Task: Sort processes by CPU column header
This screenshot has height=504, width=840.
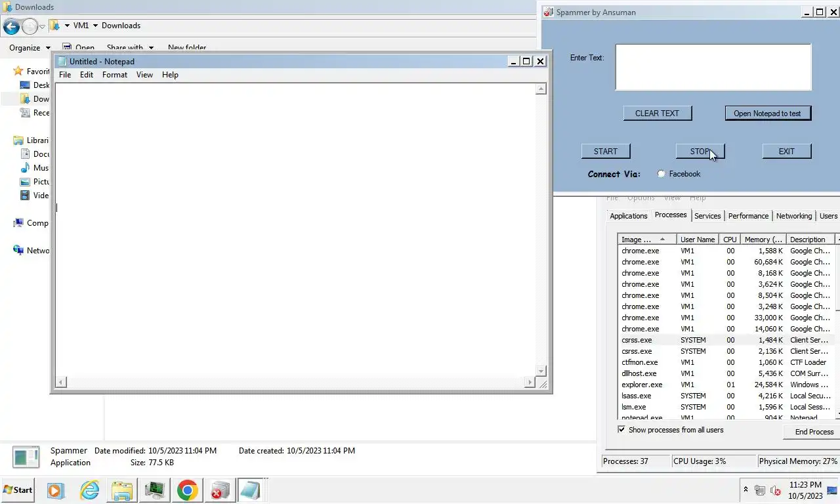Action: pos(730,240)
